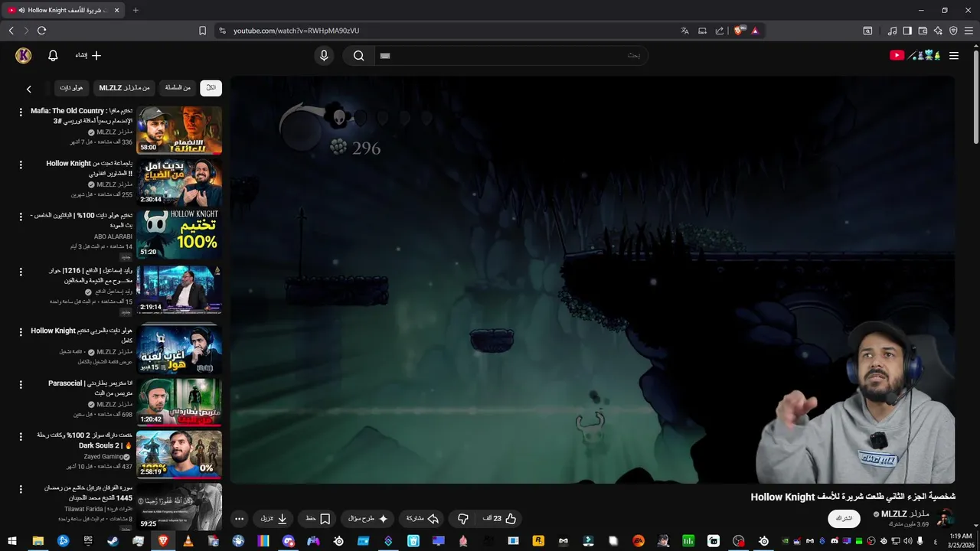Open the Leo AI sparkle icon
Screen dimensions: 980x551
(938, 31)
